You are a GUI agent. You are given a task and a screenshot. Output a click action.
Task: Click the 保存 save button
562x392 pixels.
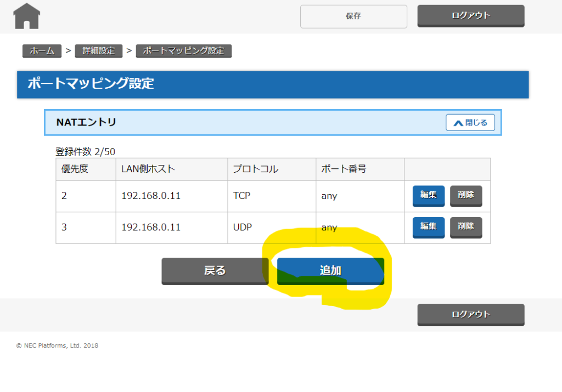(x=353, y=16)
